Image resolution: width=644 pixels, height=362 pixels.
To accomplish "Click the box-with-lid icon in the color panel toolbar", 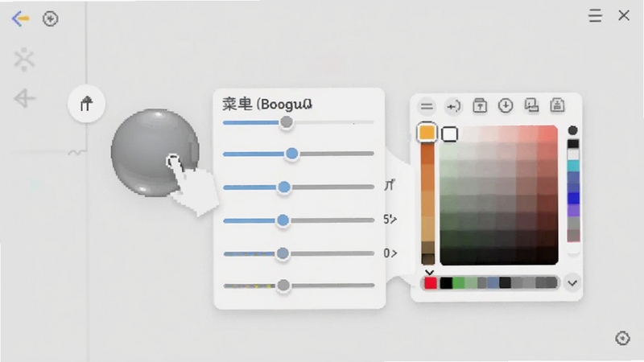I will pos(480,106).
